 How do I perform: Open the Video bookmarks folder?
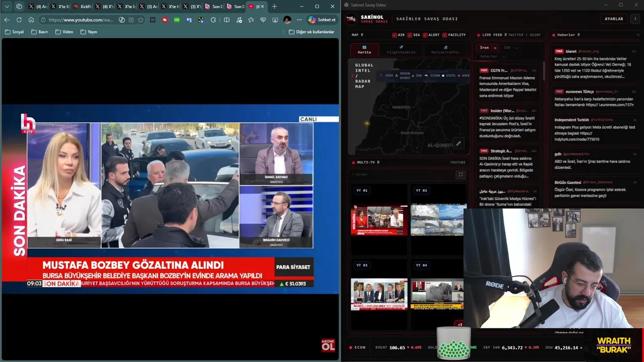[x=64, y=32]
